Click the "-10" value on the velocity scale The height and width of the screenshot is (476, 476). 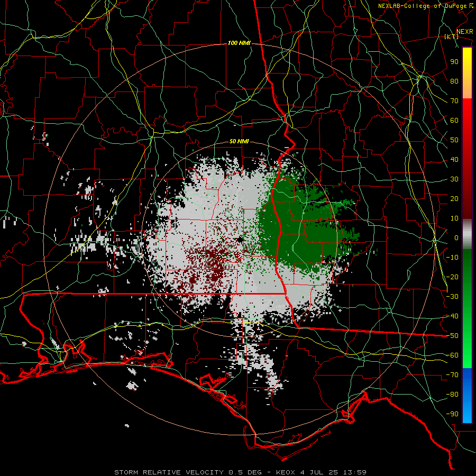[452, 258]
